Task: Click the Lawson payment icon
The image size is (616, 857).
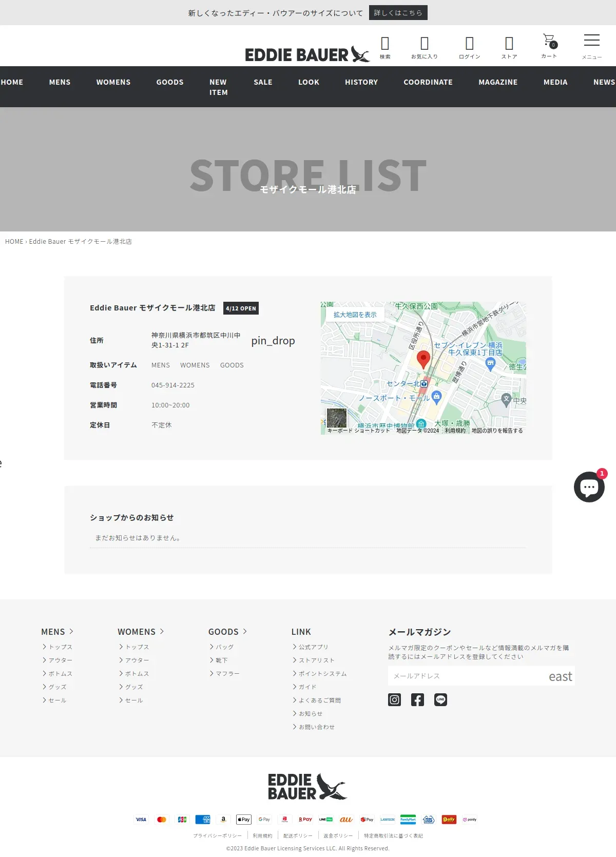Action: tap(388, 820)
